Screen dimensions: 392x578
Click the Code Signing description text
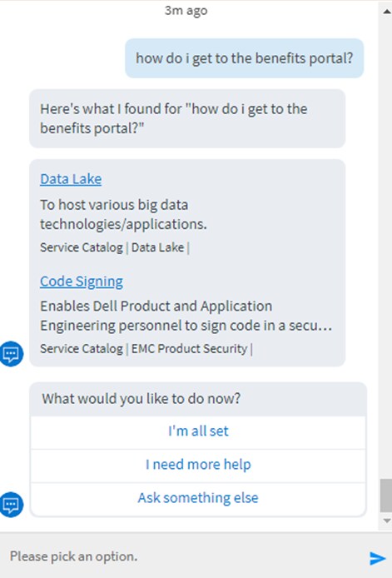point(186,316)
